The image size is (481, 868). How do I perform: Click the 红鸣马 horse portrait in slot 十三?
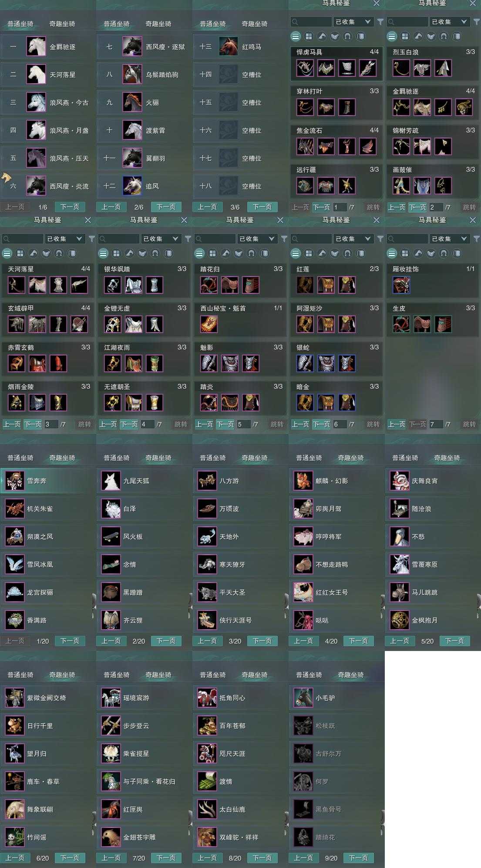pos(229,46)
